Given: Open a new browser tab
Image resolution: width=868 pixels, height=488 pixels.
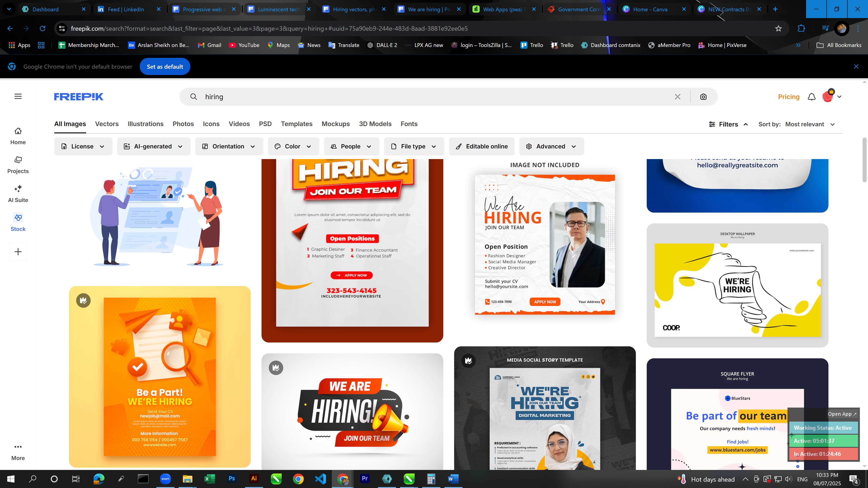Looking at the screenshot, I should coord(775,9).
